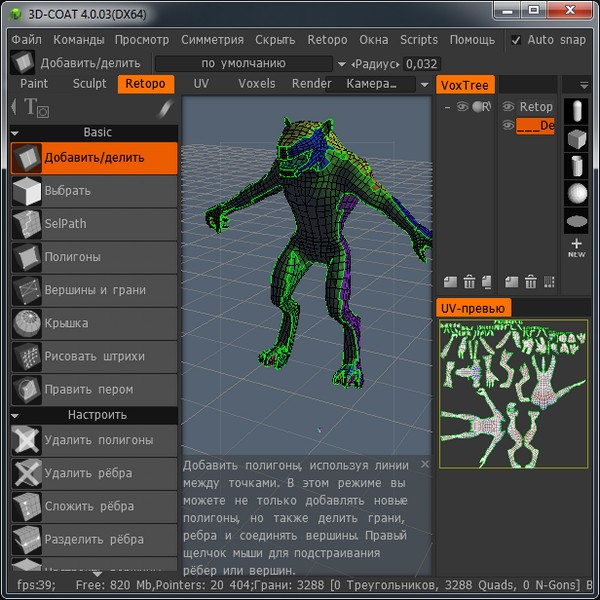Click the NEW primitive button
Screen dimensions: 600x600
577,248
